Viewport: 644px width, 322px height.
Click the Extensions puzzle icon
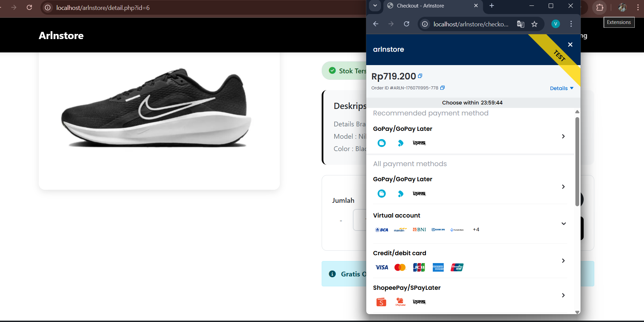(599, 7)
